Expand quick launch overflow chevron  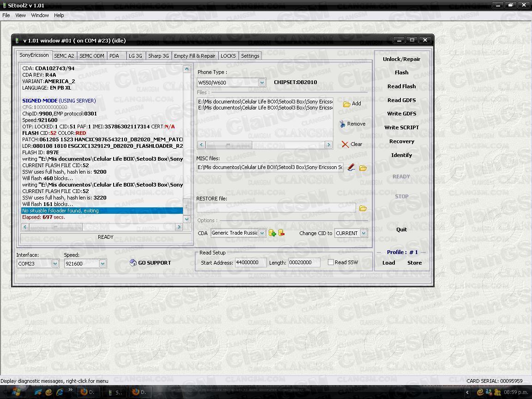click(71, 389)
